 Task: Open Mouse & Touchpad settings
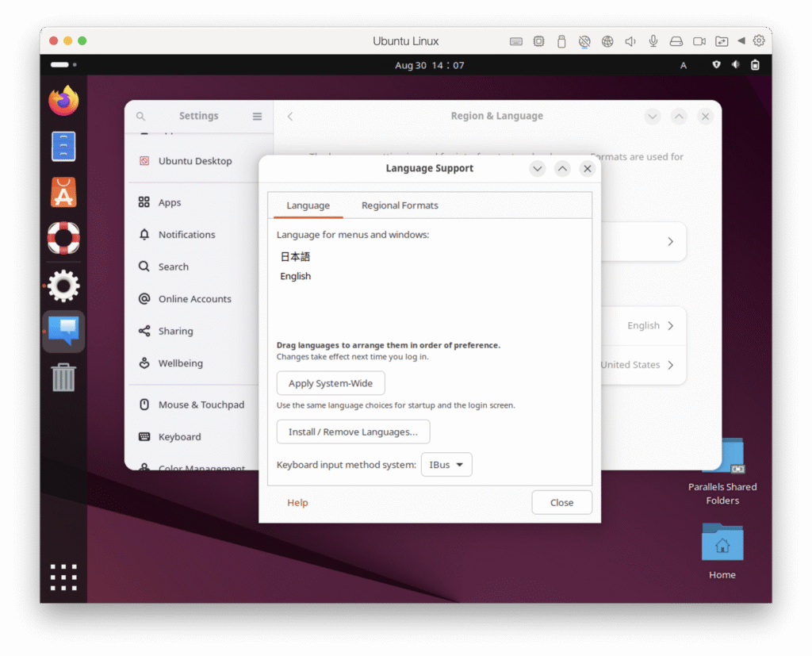point(195,405)
